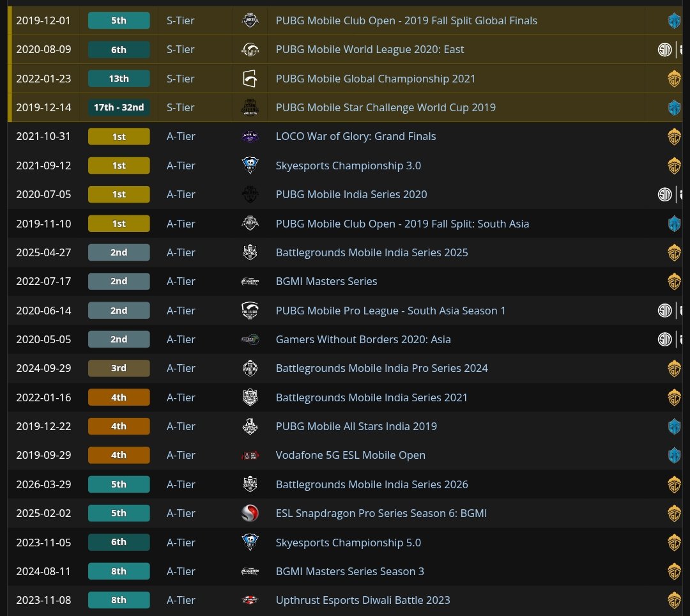The image size is (690, 616).
Task: Click tournament logo for PUBG Mobile World League 2020: East
Action: click(x=250, y=50)
